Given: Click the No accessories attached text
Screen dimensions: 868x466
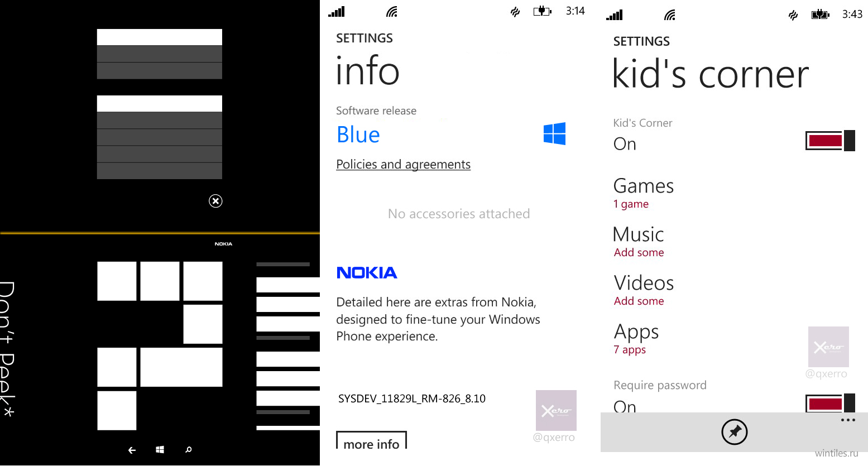Looking at the screenshot, I should pos(459,214).
